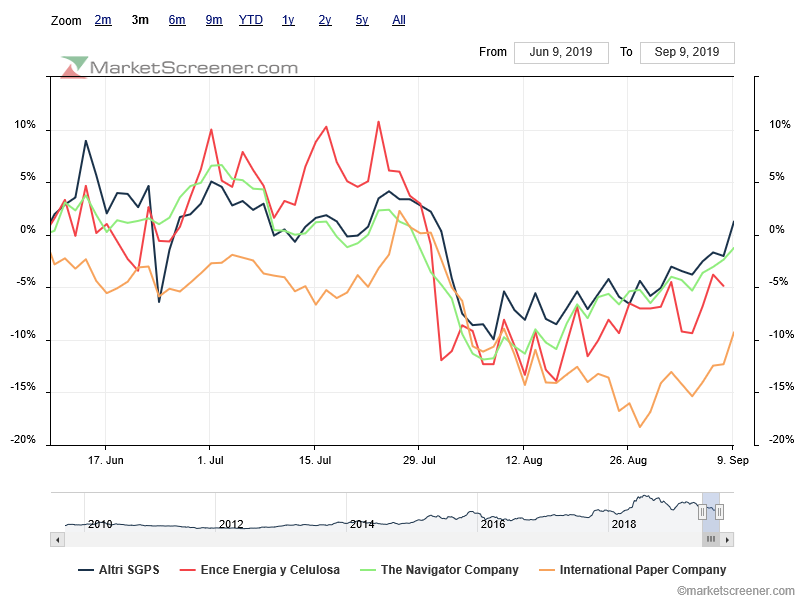
Task: Click the ©marketscreener.com credit text
Action: coord(735,591)
